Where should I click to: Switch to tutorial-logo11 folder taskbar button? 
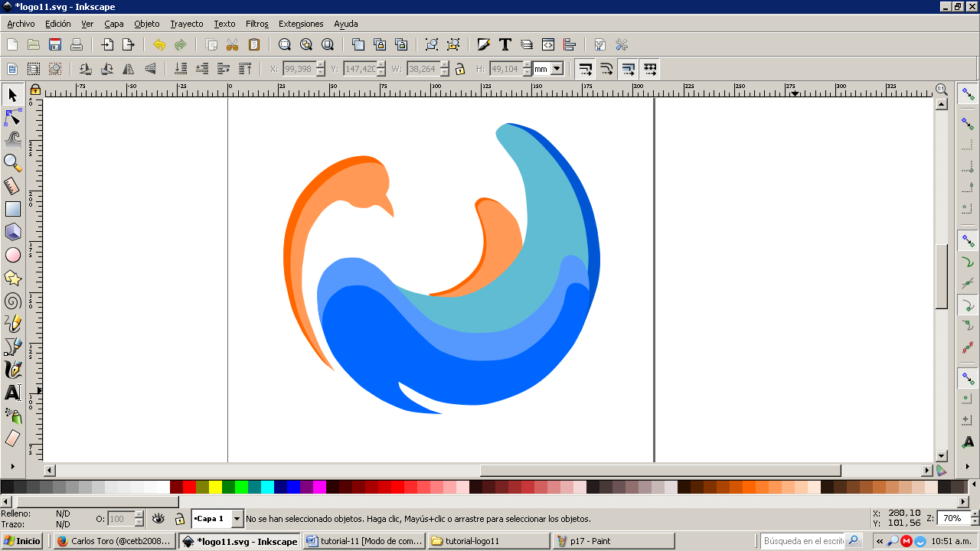point(489,541)
